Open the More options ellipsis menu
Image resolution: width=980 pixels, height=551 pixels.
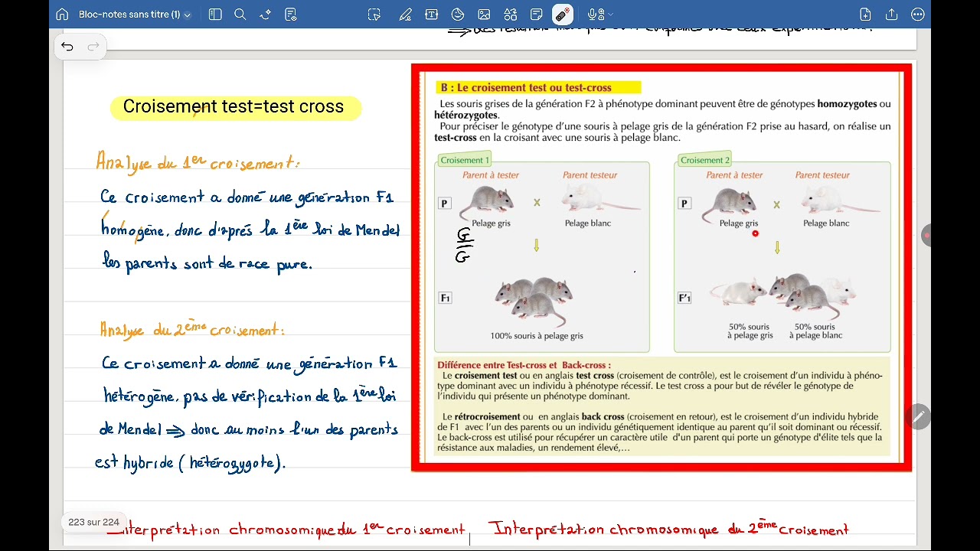coord(918,15)
